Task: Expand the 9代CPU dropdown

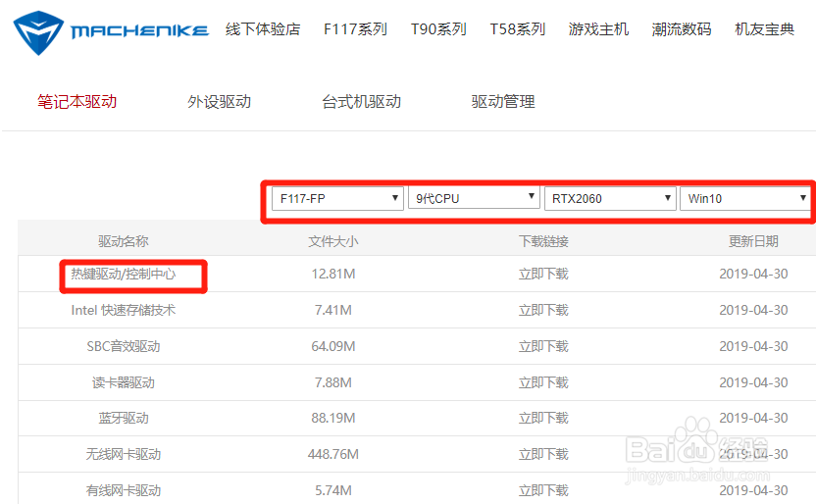Action: click(474, 198)
